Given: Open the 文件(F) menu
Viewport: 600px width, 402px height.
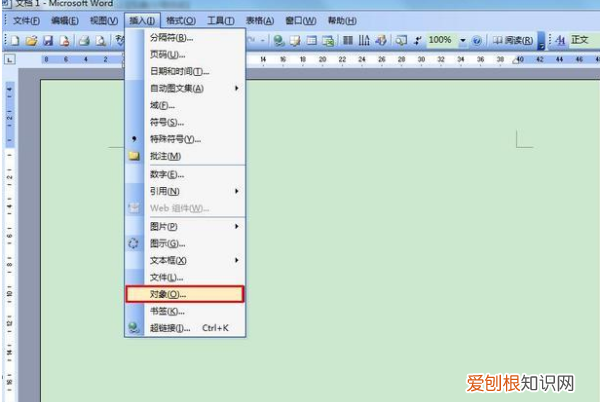Looking at the screenshot, I should [x=26, y=21].
